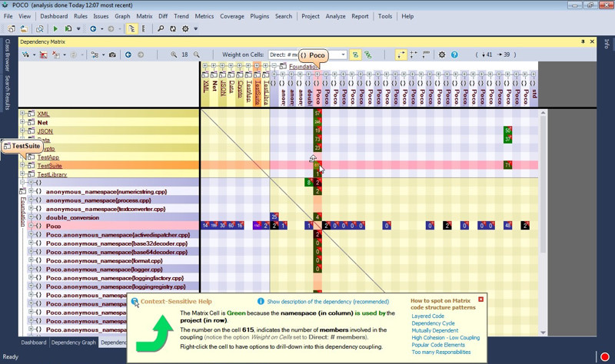Close the Context-Sensitive Help popup
Viewport: 615px width, 364px height.
click(x=481, y=299)
